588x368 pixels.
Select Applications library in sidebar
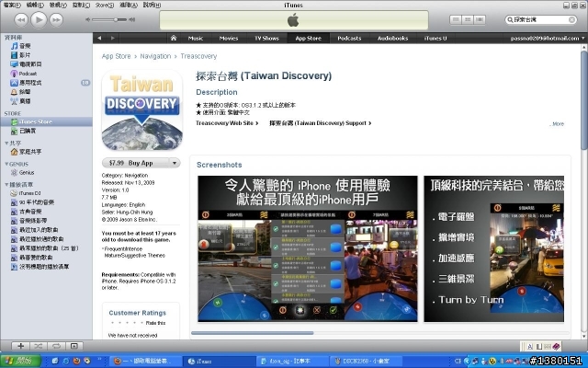click(27, 83)
